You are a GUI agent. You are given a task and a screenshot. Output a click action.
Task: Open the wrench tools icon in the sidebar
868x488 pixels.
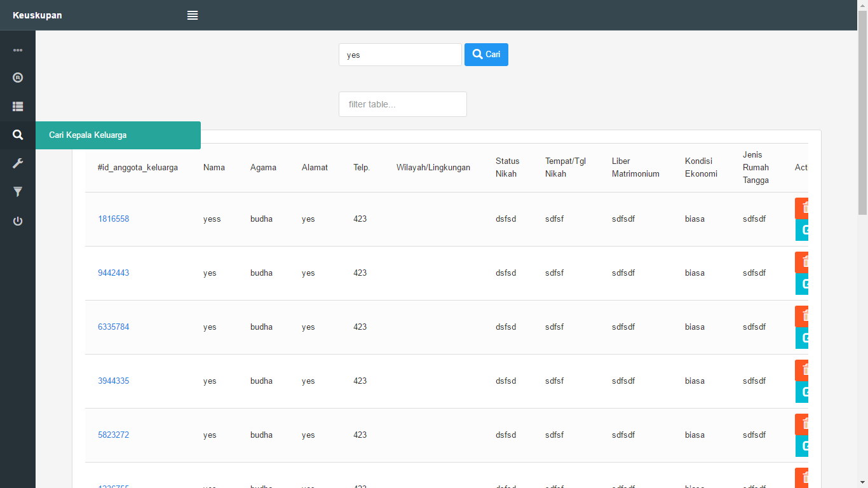point(18,163)
